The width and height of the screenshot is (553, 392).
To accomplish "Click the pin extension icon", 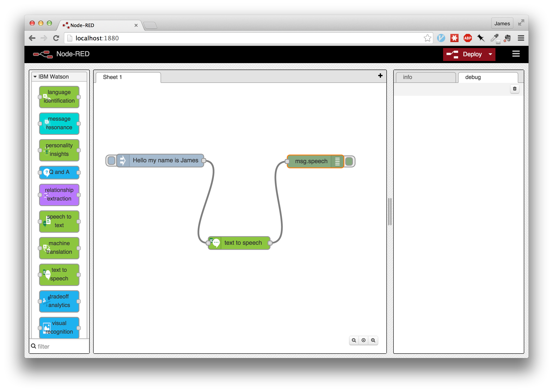I will tap(481, 38).
